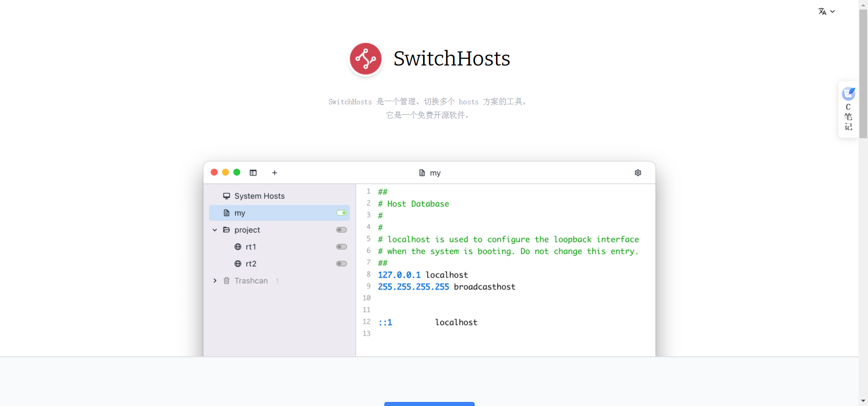Click the '127.0.0.1' address on line 8
Viewport: 868px width, 406px height.
(399, 275)
